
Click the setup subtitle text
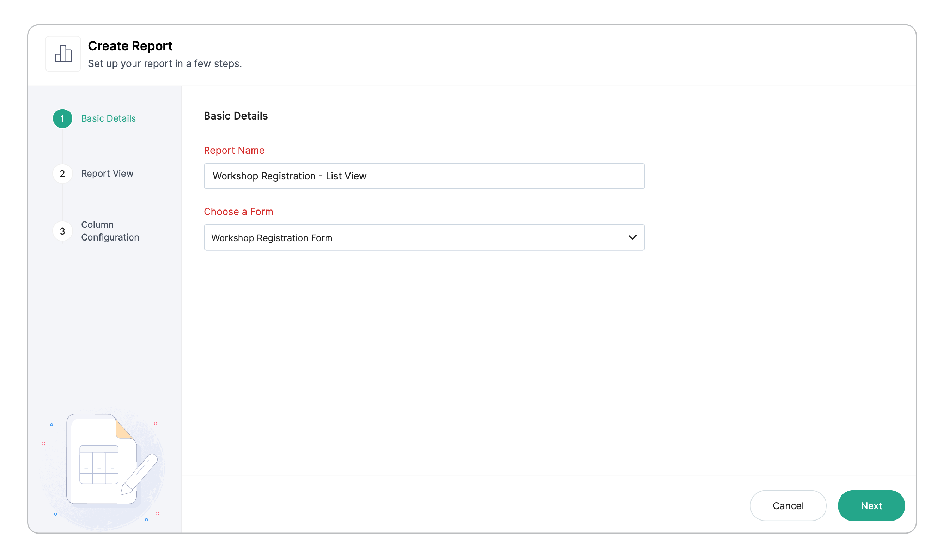(165, 64)
